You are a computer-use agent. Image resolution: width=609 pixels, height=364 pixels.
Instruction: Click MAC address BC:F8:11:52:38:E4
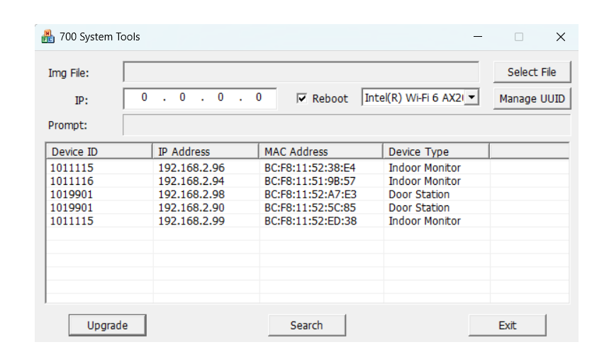coord(310,168)
